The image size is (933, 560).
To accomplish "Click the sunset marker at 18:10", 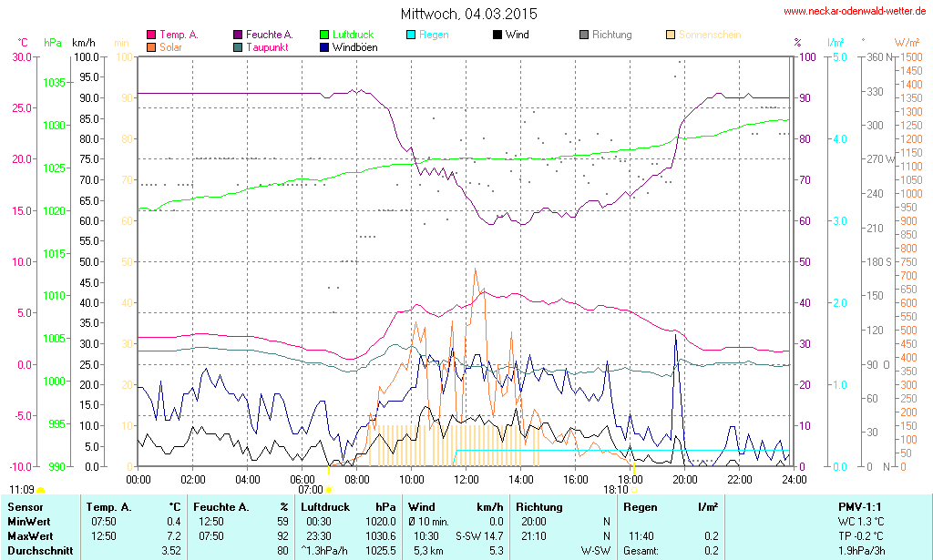I will click(634, 490).
